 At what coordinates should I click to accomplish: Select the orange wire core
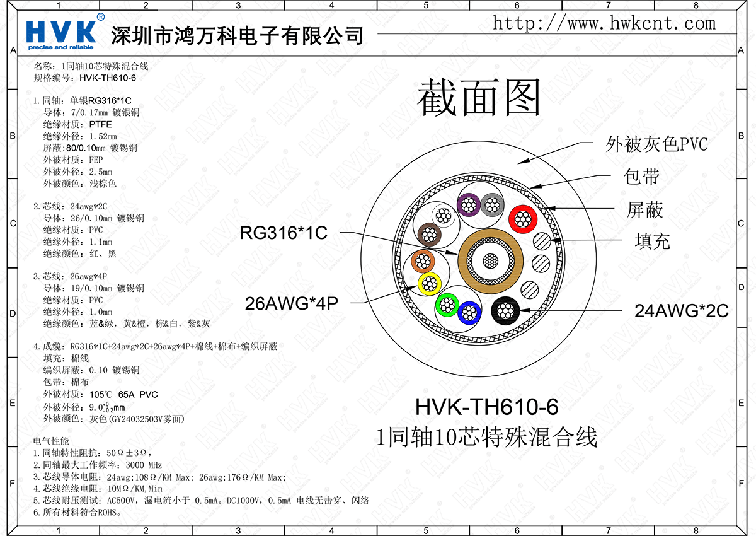pos(423,260)
